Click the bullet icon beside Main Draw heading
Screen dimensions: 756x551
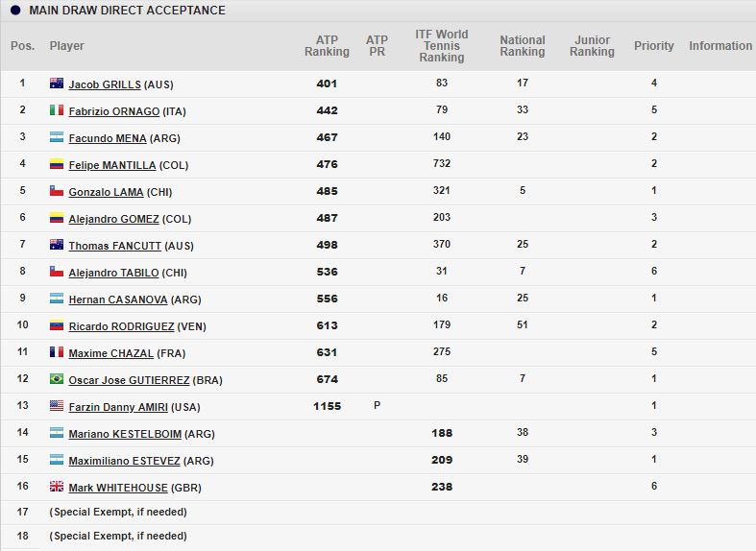coord(15,11)
